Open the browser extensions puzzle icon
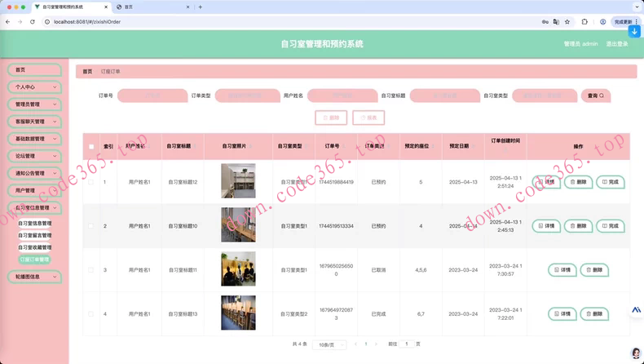644x364 pixels. [x=584, y=22]
